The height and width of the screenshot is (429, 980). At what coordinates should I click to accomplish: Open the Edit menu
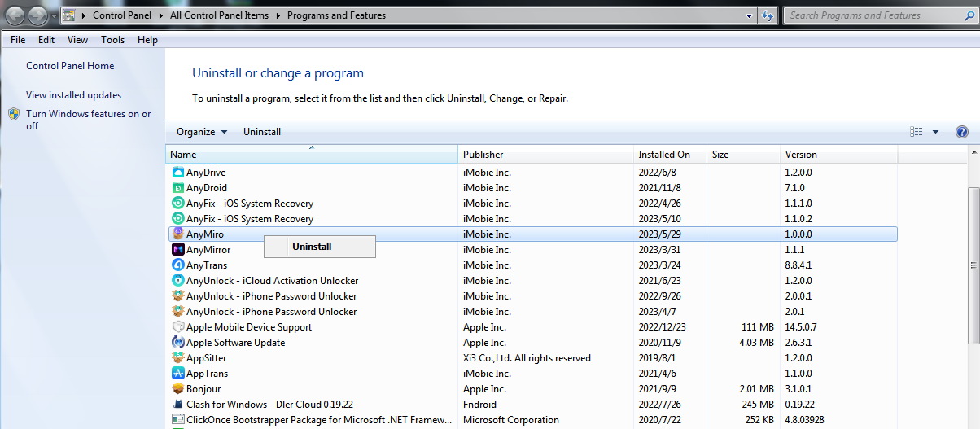46,40
